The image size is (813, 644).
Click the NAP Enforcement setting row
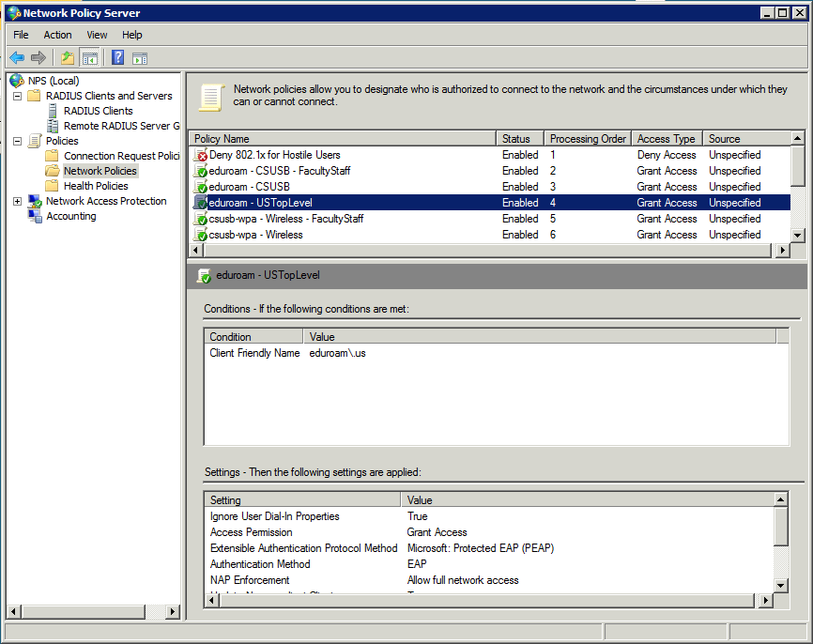[x=489, y=580]
